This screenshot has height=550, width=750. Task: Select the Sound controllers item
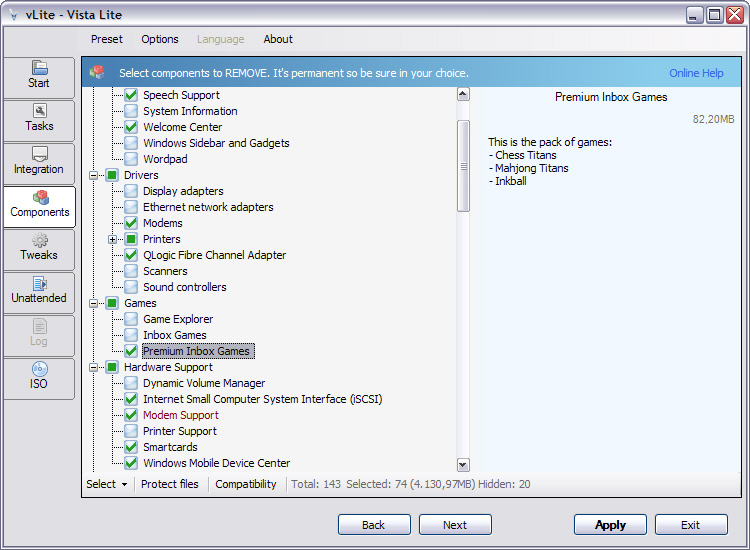coord(185,287)
